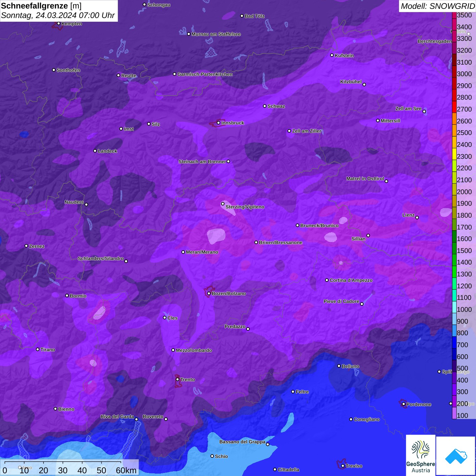Select the Kufstein location dot

point(332,55)
